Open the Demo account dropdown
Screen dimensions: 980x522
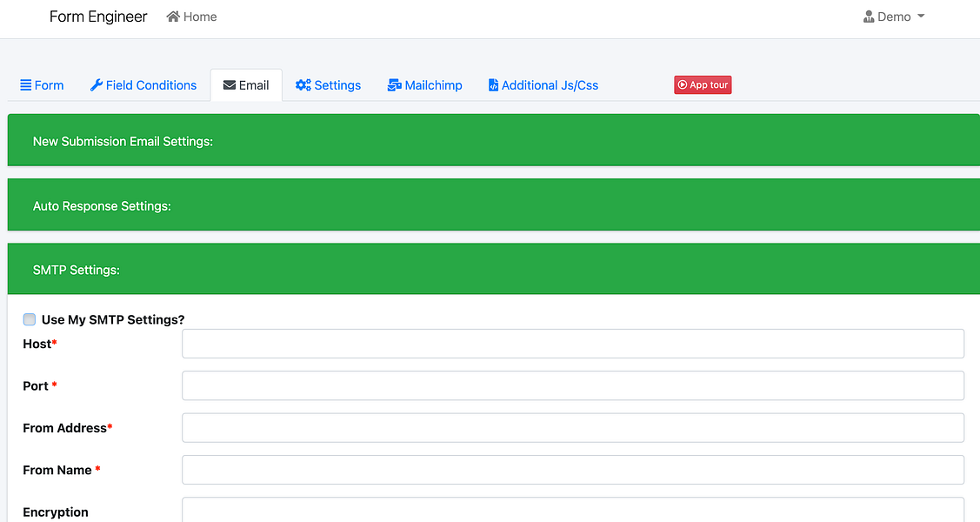[x=894, y=16]
